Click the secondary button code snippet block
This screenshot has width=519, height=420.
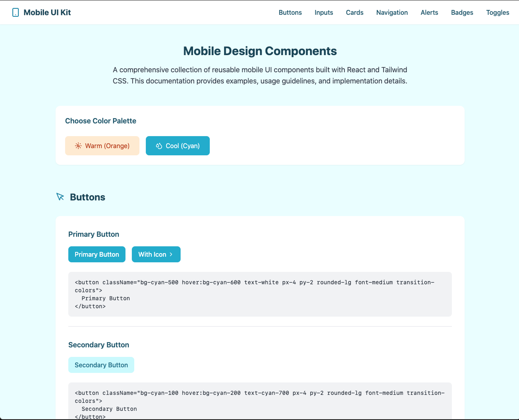[x=260, y=401]
